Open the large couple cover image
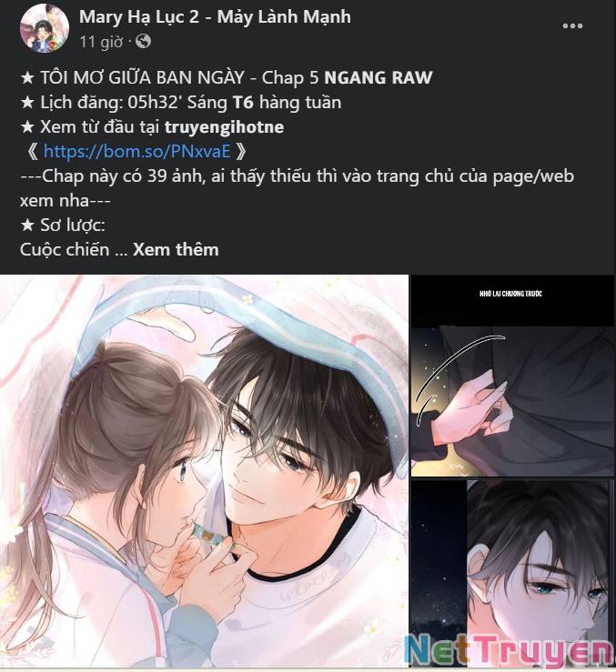 (x=204, y=471)
